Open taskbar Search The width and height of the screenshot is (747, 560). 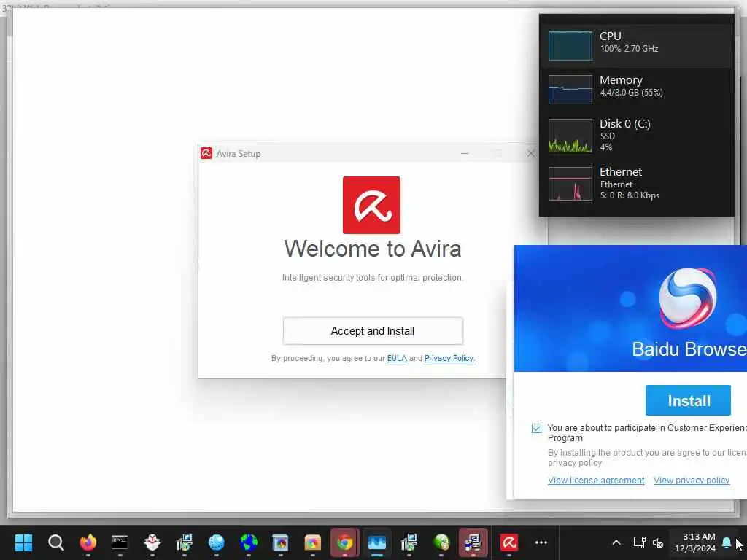(55, 542)
